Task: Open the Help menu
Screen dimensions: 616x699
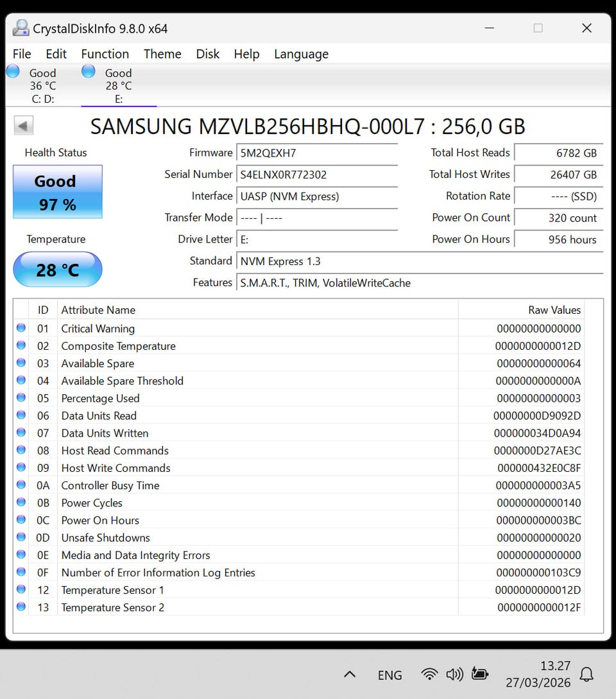Action: [246, 54]
